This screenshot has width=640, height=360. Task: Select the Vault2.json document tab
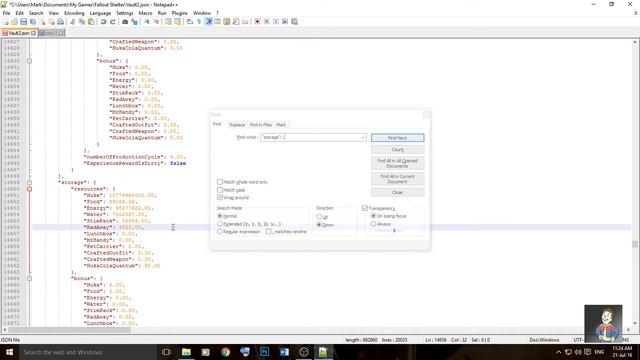[x=19, y=33]
